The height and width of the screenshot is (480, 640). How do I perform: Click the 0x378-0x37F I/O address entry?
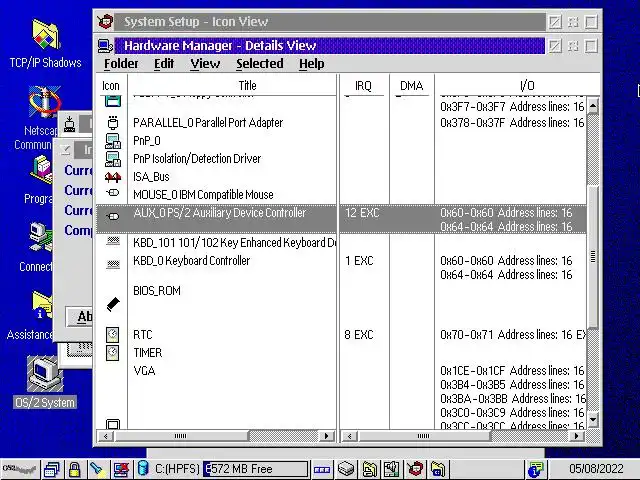512,122
